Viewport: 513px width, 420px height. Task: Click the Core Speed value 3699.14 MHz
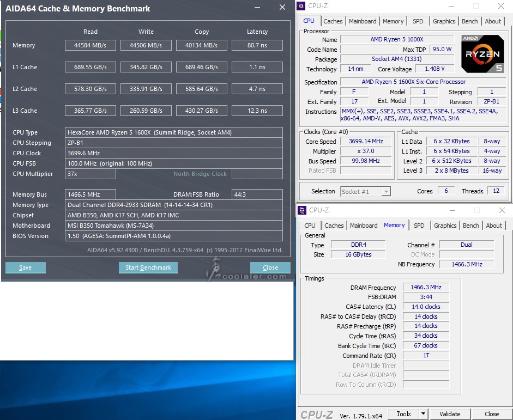point(366,141)
